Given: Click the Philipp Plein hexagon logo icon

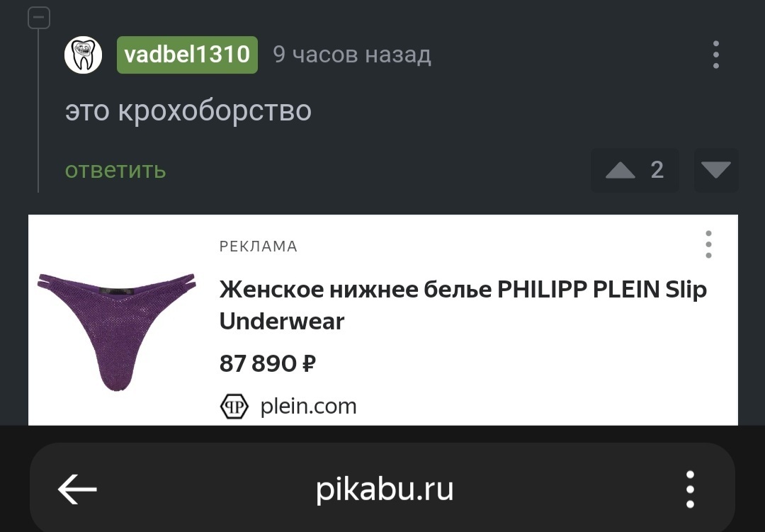Looking at the screenshot, I should pos(234,406).
